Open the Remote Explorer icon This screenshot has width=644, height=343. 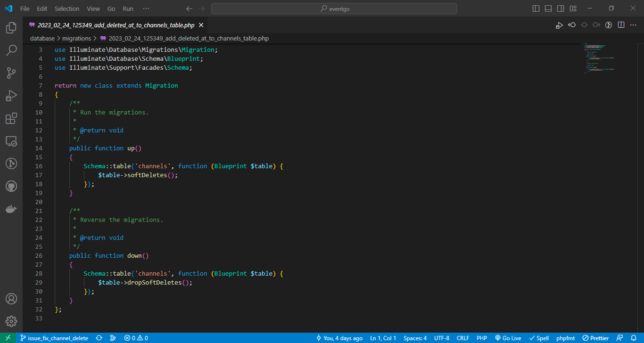point(11,141)
